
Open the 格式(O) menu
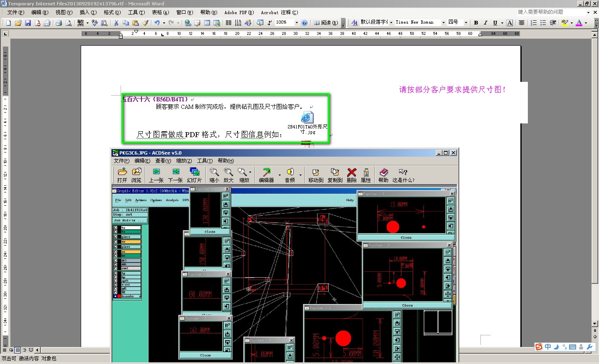point(112,12)
